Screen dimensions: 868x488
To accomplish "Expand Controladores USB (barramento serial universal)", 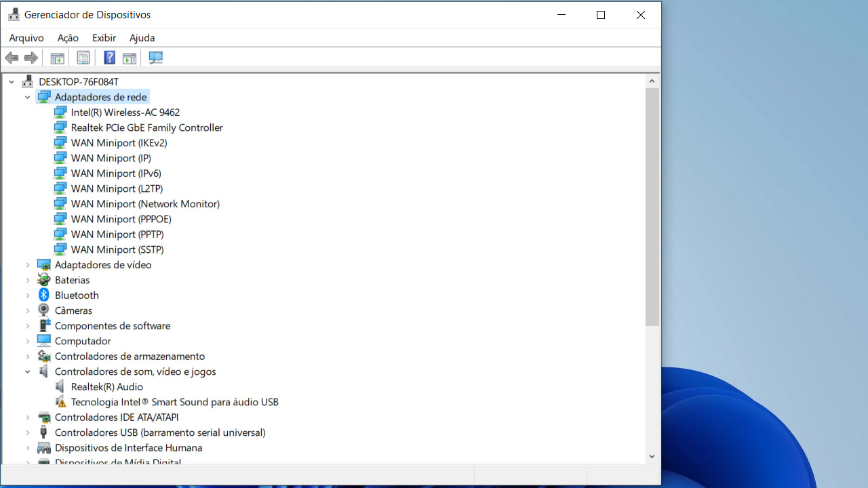I will tap(28, 432).
